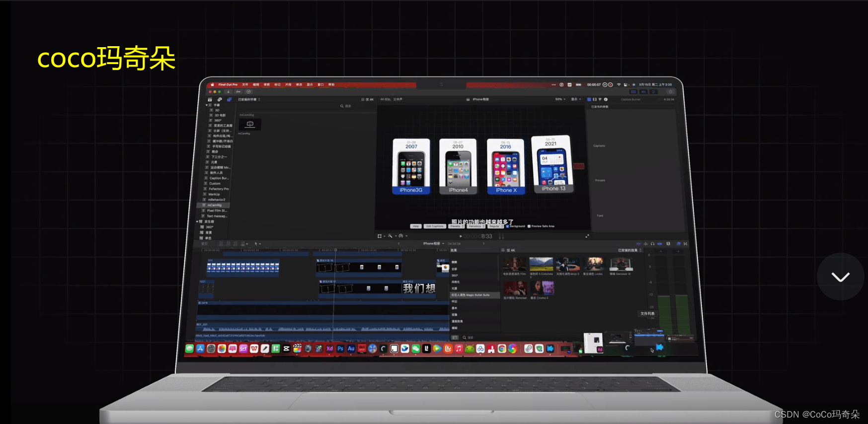This screenshot has width=868, height=424.
Task: Enter full screen viewer mode
Action: point(587,236)
